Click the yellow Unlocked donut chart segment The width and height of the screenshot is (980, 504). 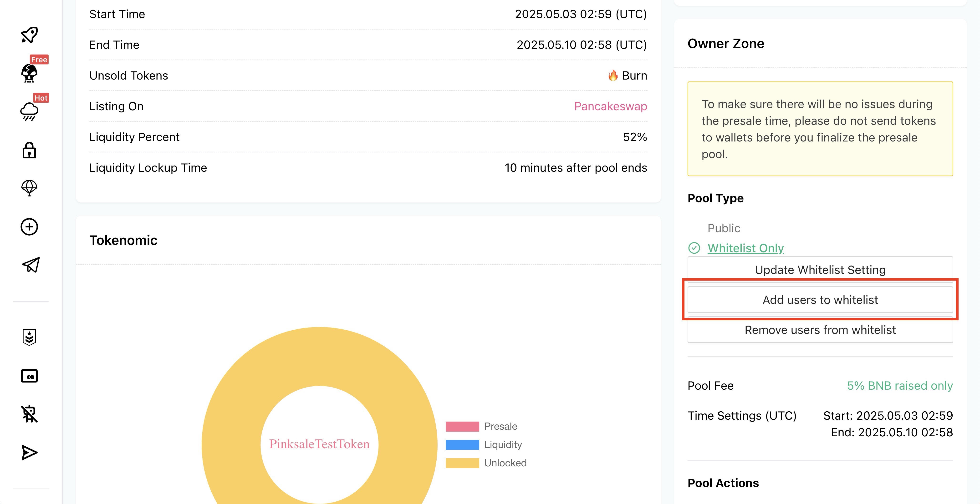point(320,357)
